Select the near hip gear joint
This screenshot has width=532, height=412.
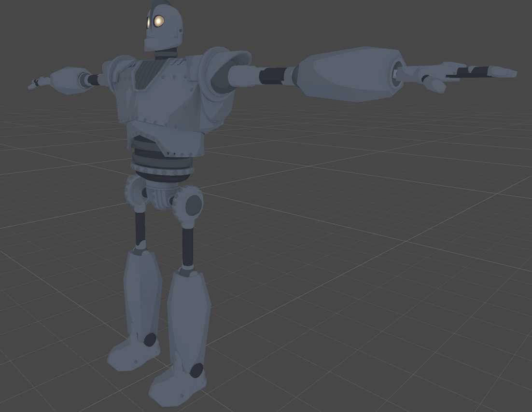point(189,204)
